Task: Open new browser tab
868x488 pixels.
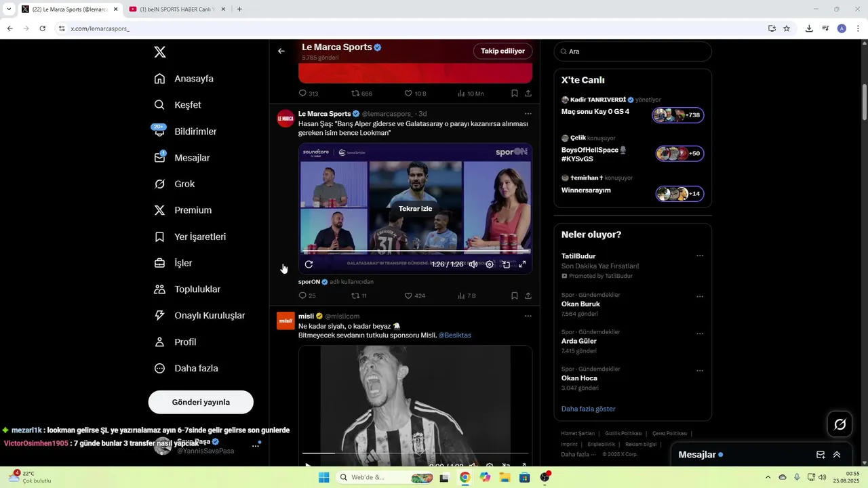Action: click(x=239, y=9)
